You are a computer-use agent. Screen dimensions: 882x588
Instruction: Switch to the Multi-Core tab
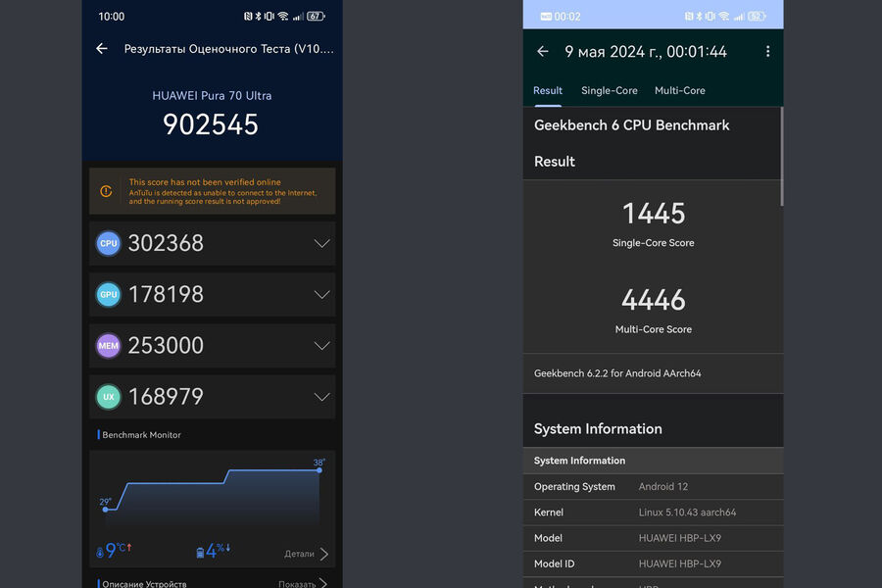click(679, 90)
